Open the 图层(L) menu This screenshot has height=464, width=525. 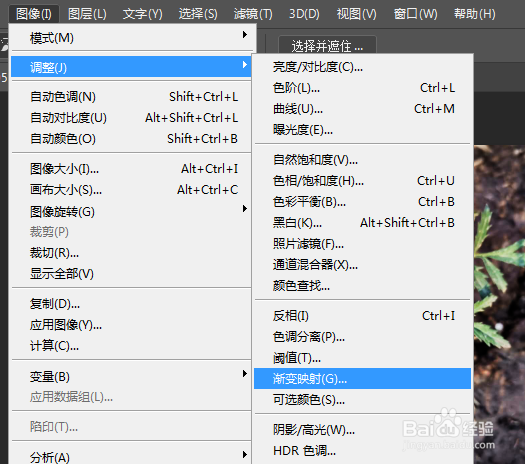[x=87, y=14]
